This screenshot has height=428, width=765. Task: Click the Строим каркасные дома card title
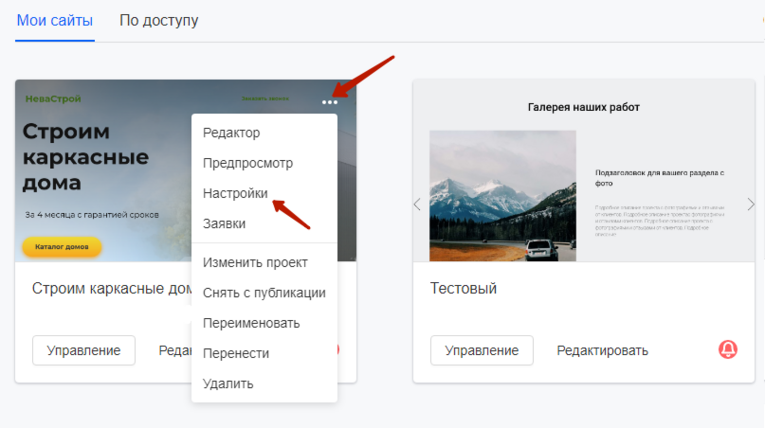(x=112, y=288)
